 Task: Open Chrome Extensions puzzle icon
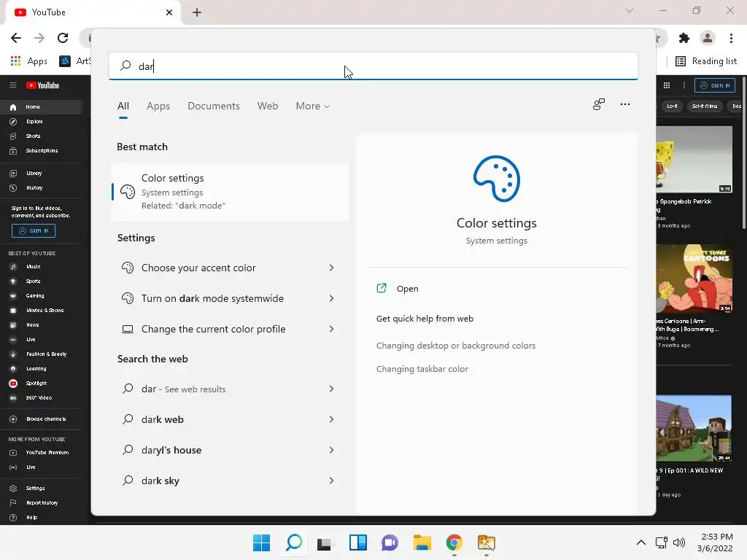[x=684, y=38]
